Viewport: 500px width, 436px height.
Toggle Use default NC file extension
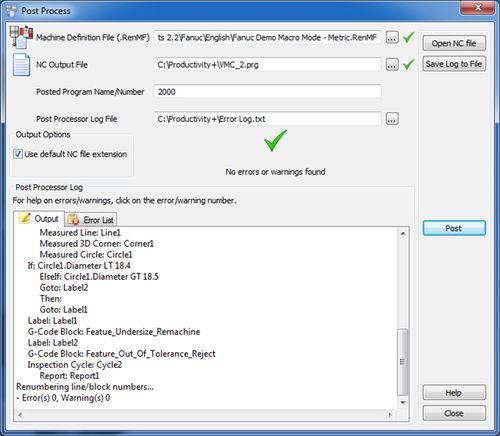(x=18, y=154)
